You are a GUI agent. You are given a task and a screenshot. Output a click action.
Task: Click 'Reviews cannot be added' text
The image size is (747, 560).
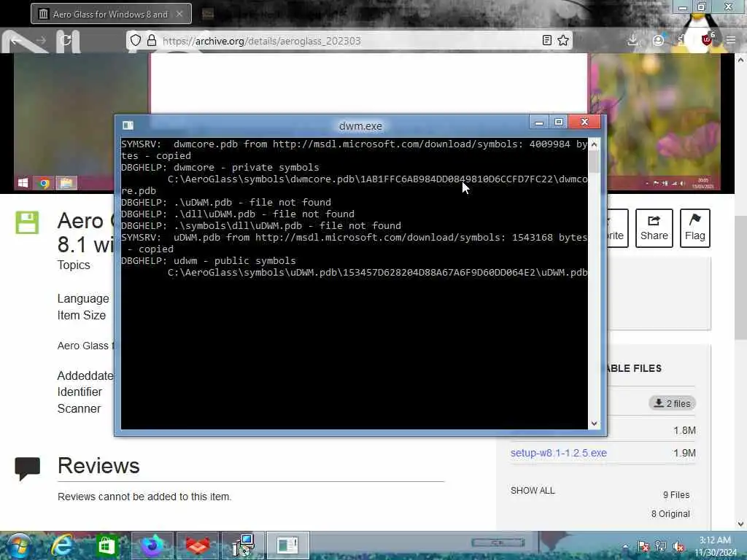pos(144,497)
